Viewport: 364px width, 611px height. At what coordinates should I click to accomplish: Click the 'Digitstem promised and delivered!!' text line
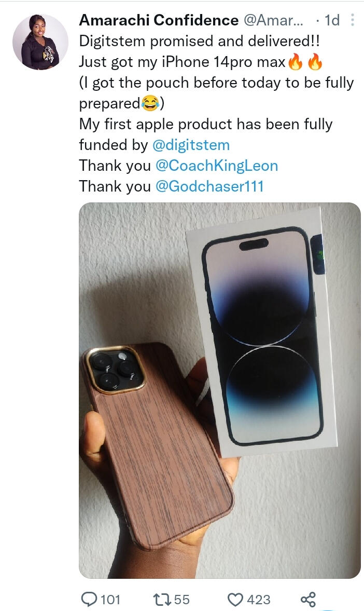(x=200, y=42)
